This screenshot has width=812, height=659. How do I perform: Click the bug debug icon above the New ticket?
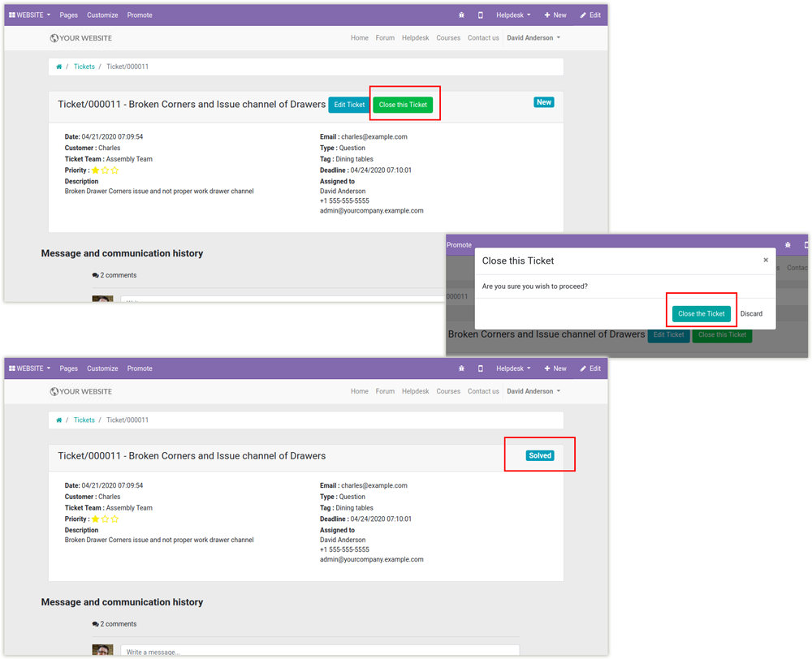(461, 15)
